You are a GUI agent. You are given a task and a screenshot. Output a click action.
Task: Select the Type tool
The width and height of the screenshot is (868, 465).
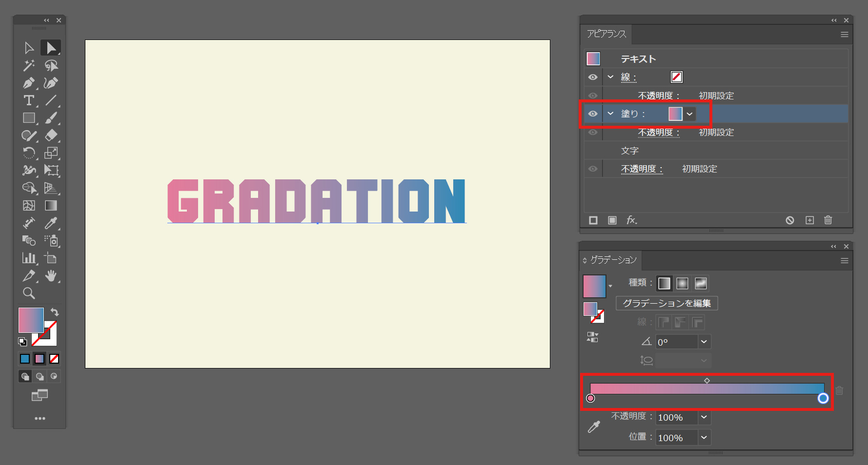point(29,100)
